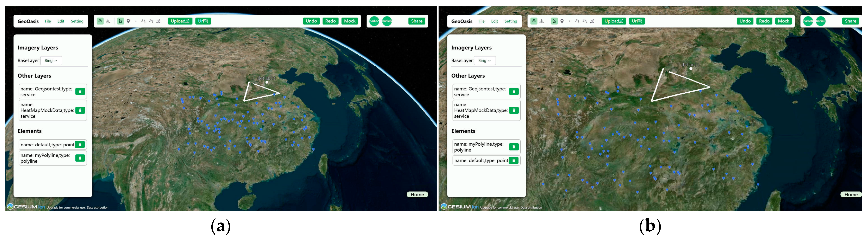The width and height of the screenshot is (868, 239).
Task: Select the pointer cursor tool in panel (a)
Action: click(120, 21)
